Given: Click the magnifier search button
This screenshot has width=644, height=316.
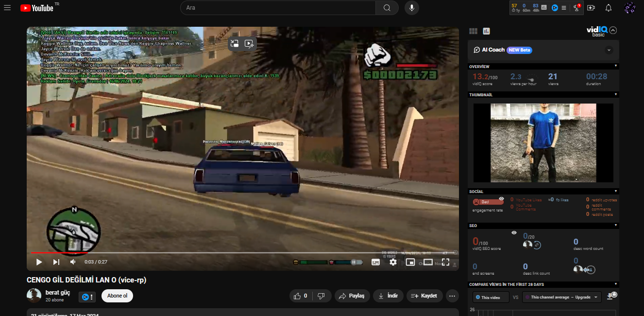Looking at the screenshot, I should point(387,8).
